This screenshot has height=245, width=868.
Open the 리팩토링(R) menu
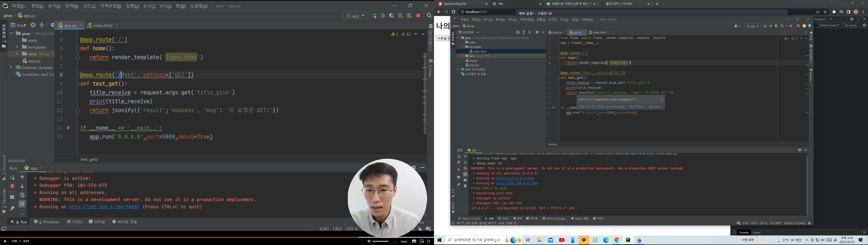pos(111,6)
